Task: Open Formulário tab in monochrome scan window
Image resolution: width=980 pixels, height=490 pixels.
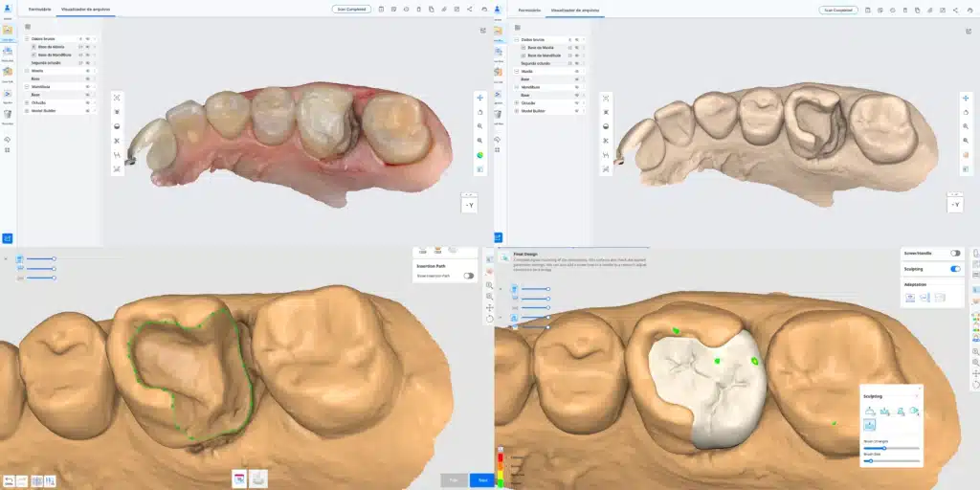Action: (529, 10)
